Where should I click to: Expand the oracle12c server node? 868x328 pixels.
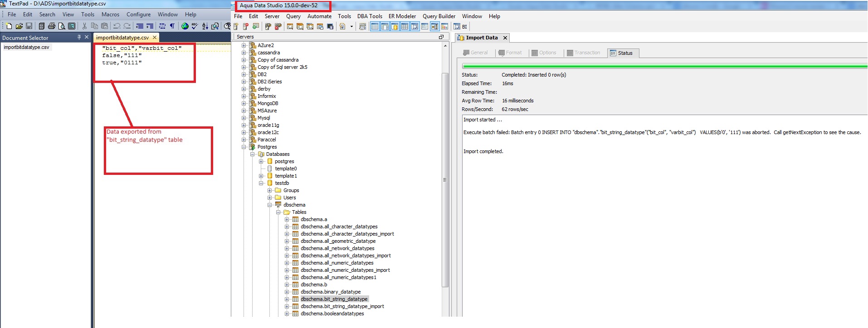click(244, 132)
